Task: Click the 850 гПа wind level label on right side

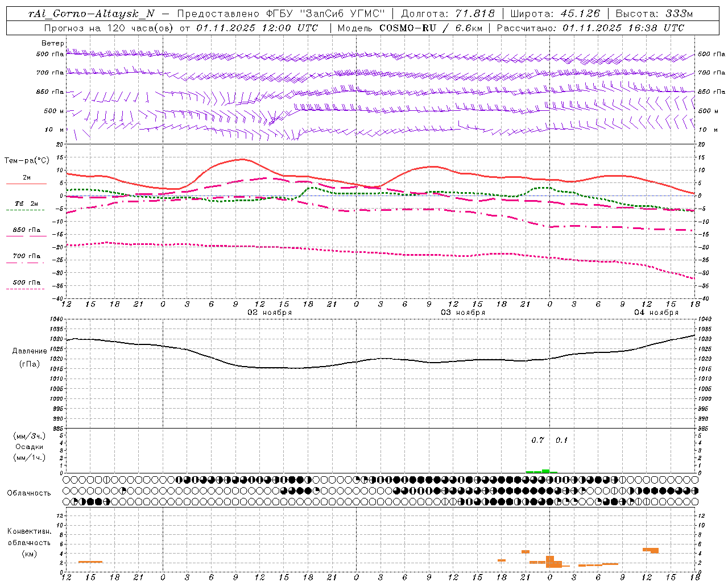Action: tap(712, 92)
